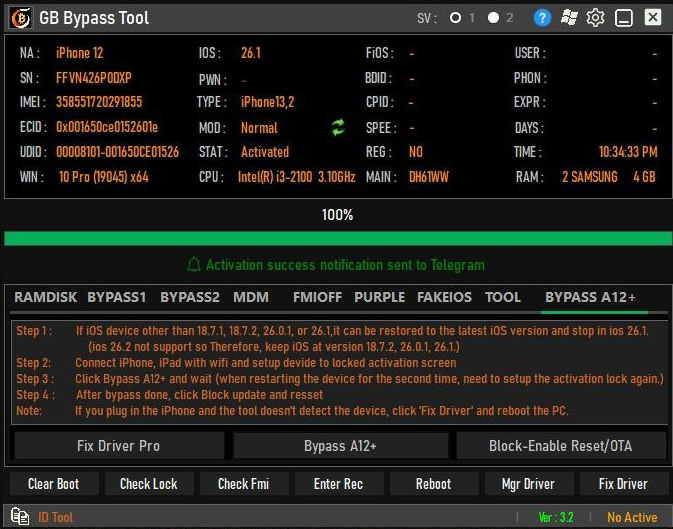Click the No Active status text
This screenshot has height=529, width=673.
632,517
